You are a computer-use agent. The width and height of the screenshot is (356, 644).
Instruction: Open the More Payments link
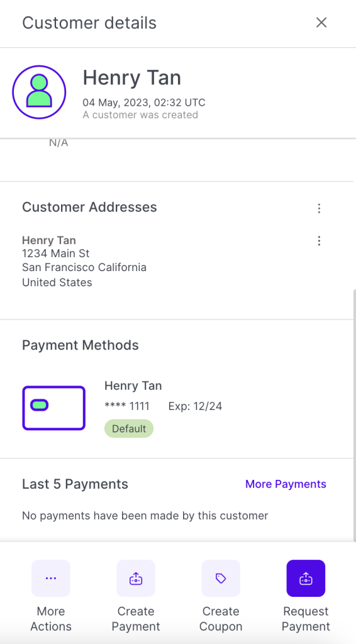[x=286, y=484]
